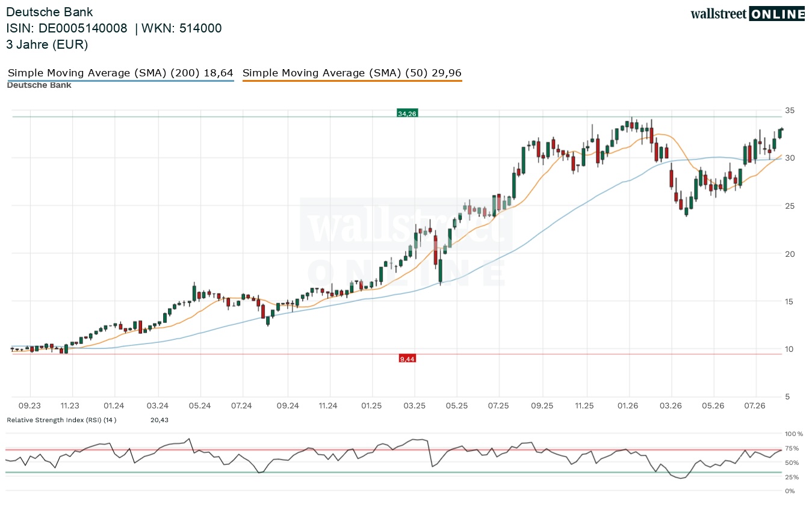Select the SMA (200) 18,64 legend entry
The width and height of the screenshot is (812, 507).
click(x=120, y=73)
